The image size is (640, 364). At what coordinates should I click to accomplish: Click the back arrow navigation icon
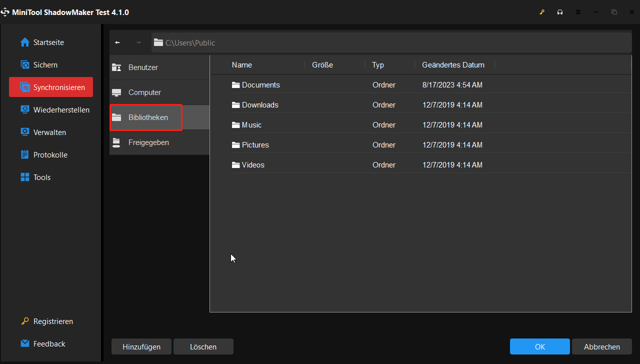click(x=117, y=42)
